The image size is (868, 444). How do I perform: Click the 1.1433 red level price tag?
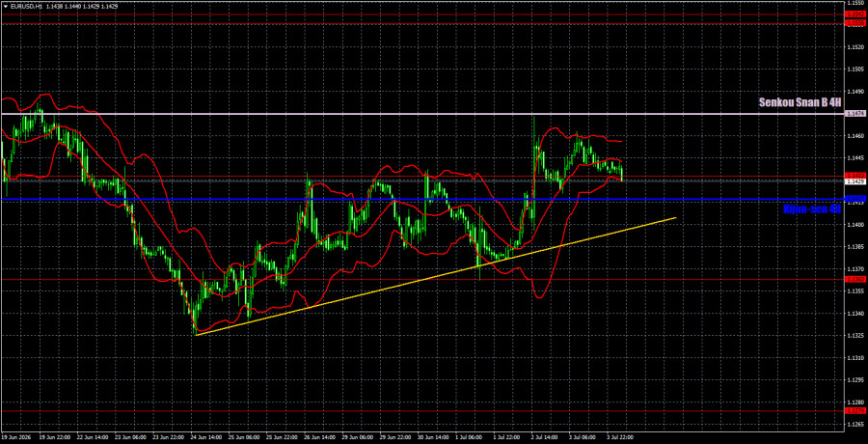(x=854, y=175)
